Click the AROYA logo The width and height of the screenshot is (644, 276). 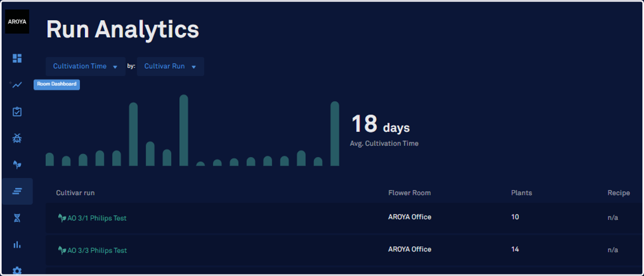point(17,21)
